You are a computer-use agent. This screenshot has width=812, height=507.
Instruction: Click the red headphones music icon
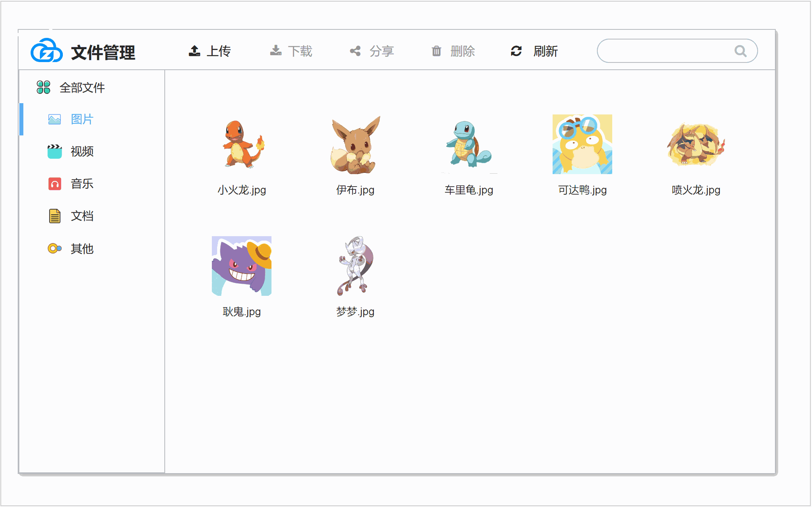coord(54,184)
